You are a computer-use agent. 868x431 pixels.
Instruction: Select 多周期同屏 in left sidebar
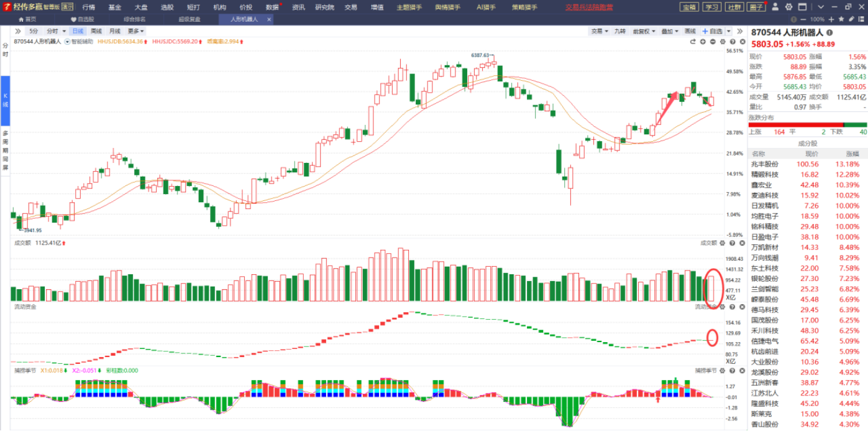(5, 151)
